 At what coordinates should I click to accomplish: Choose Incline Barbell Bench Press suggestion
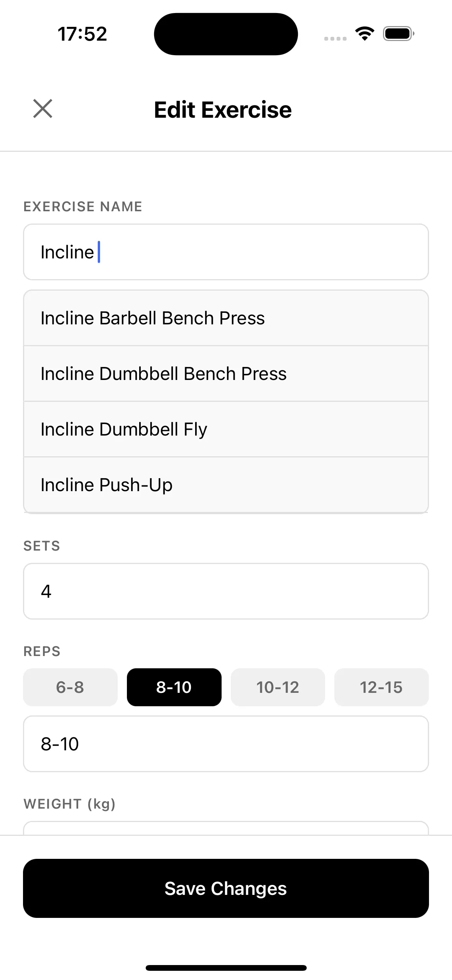[x=226, y=318]
